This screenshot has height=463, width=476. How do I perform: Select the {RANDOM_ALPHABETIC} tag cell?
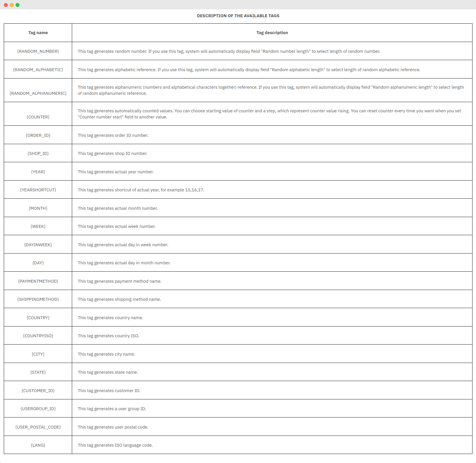(38, 70)
